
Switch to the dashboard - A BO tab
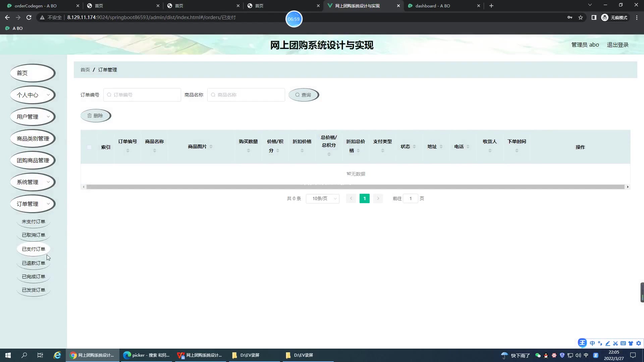[x=432, y=6]
